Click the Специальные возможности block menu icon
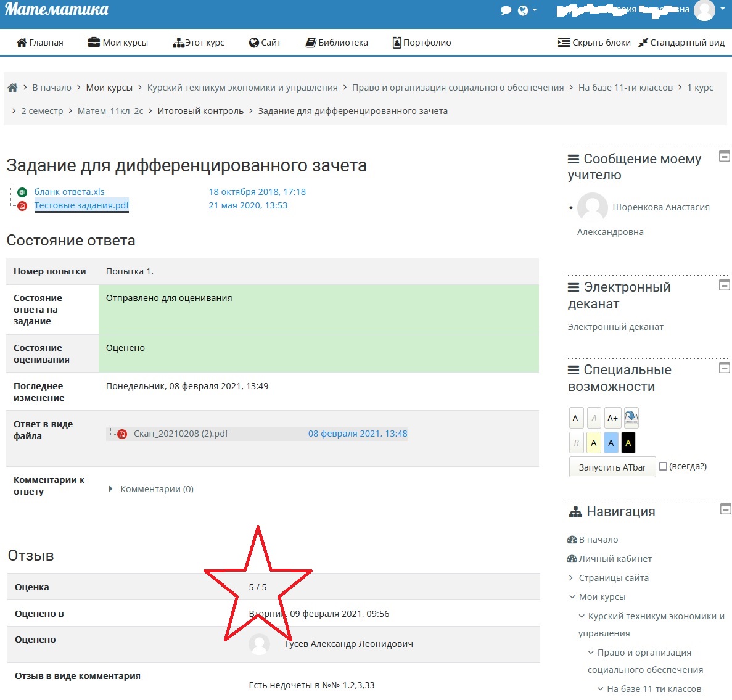 click(x=574, y=370)
